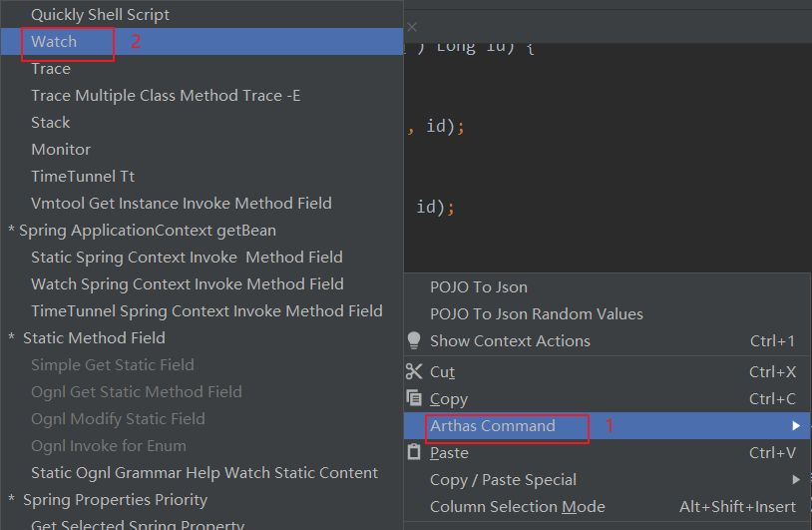The width and height of the screenshot is (812, 530).
Task: Close the editor tab with X
Action: 412,27
